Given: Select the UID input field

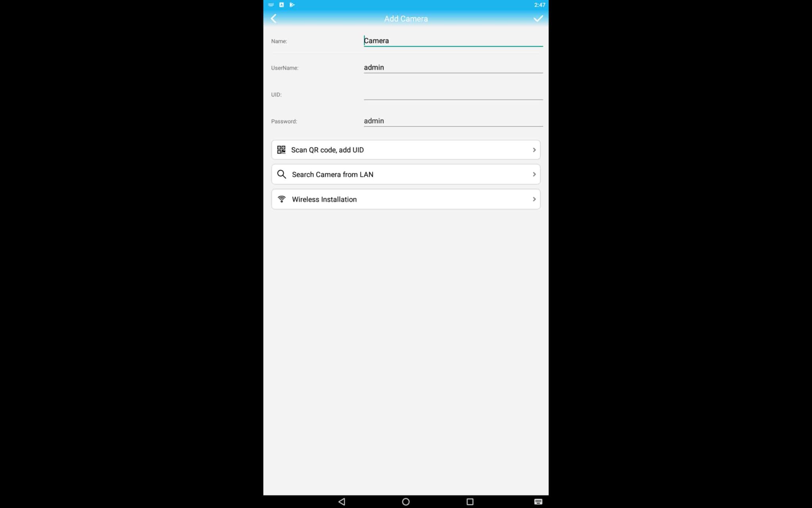Looking at the screenshot, I should 452,94.
